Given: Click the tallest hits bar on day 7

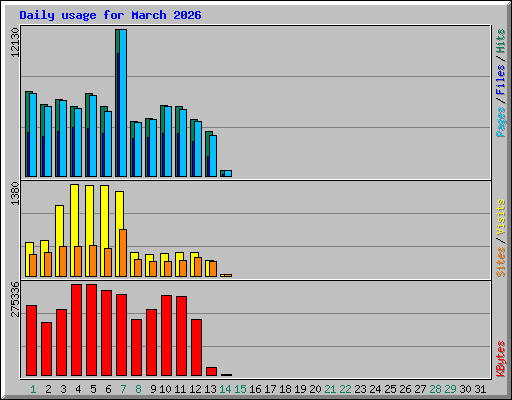Looking at the screenshot, I should click(x=118, y=103).
